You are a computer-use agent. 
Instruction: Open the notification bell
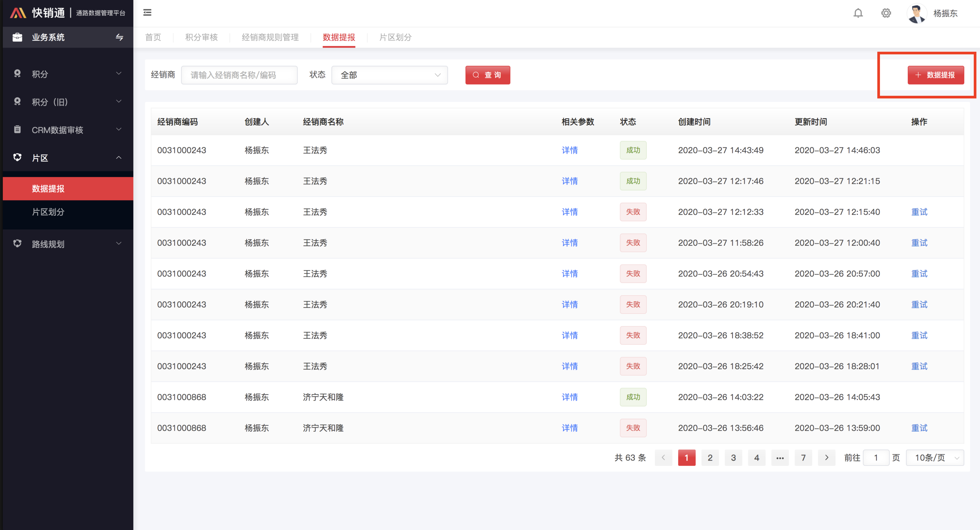858,13
